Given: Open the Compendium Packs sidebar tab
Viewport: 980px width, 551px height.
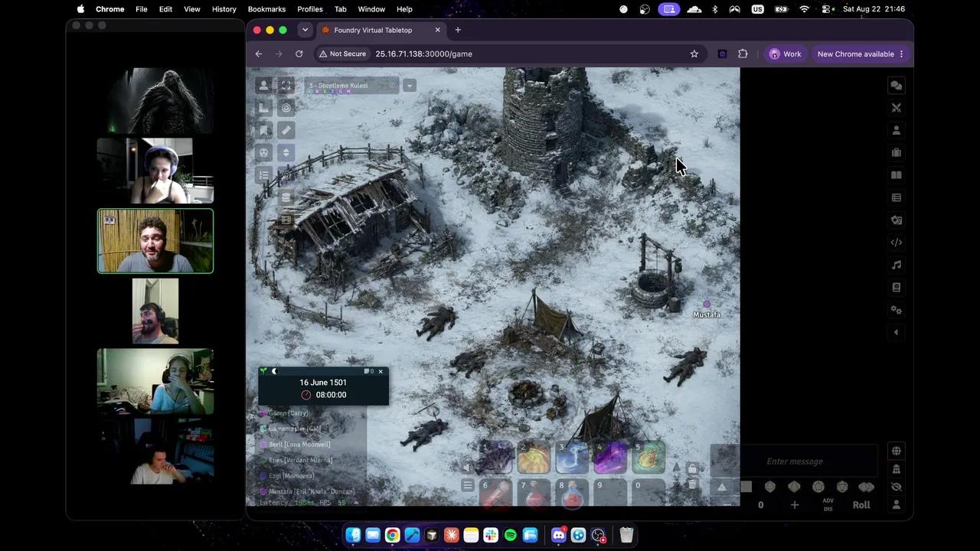Looking at the screenshot, I should [x=896, y=288].
